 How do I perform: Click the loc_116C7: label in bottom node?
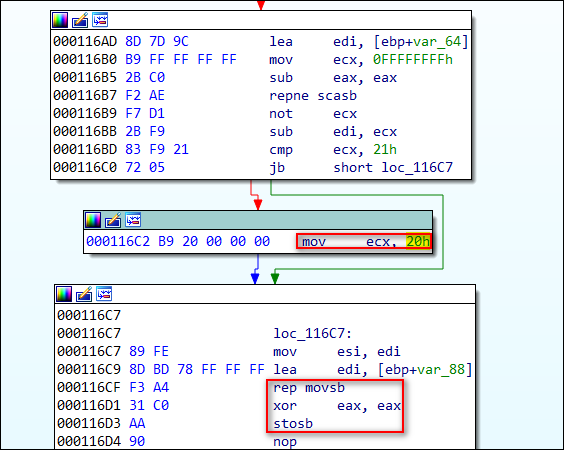313,333
